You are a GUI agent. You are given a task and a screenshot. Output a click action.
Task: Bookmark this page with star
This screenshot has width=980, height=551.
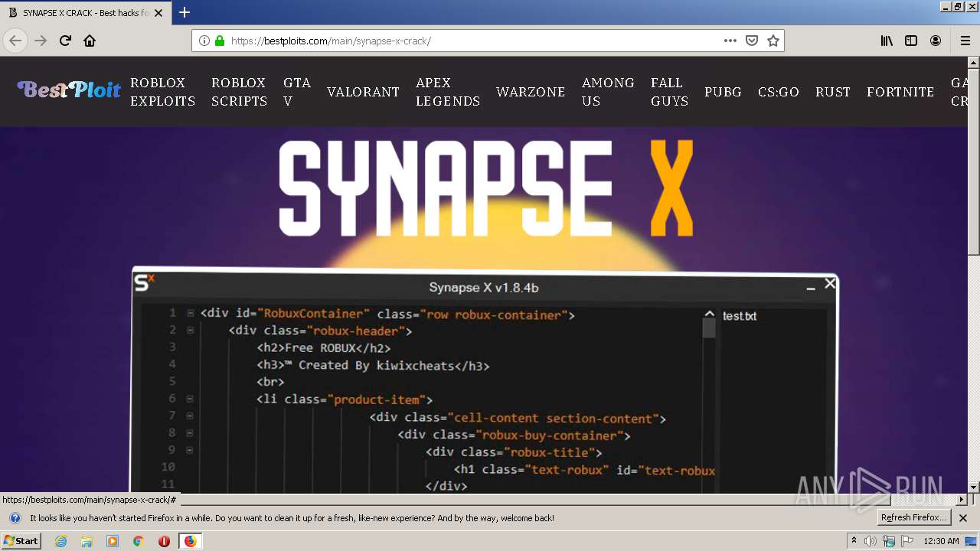click(x=773, y=41)
